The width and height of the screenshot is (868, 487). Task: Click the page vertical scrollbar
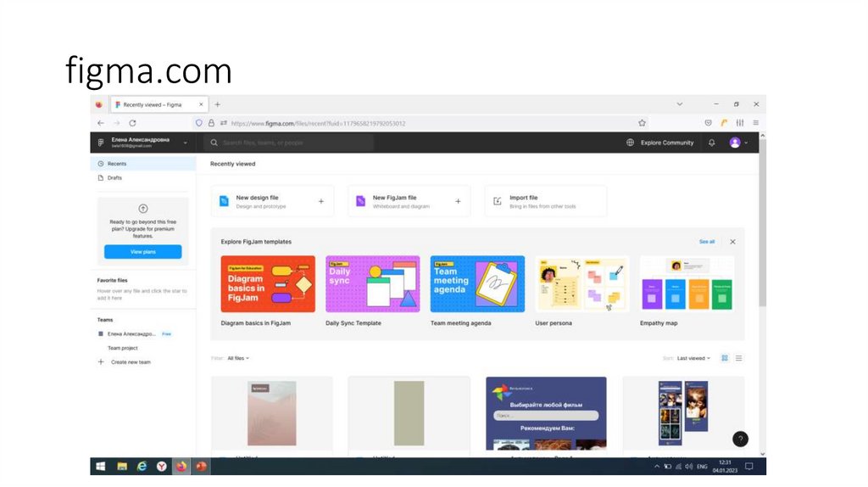click(762, 221)
